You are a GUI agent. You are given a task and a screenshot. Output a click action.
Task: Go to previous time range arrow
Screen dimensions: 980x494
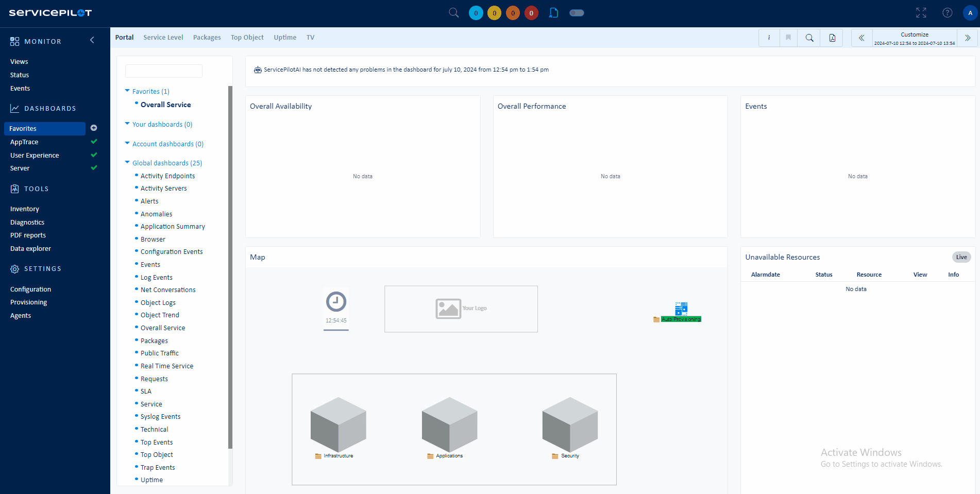coord(861,38)
